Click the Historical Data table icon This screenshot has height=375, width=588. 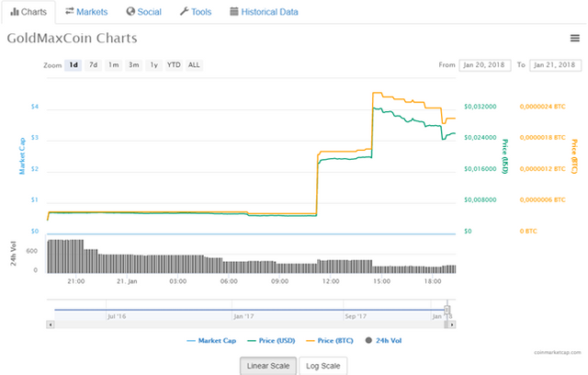click(234, 12)
